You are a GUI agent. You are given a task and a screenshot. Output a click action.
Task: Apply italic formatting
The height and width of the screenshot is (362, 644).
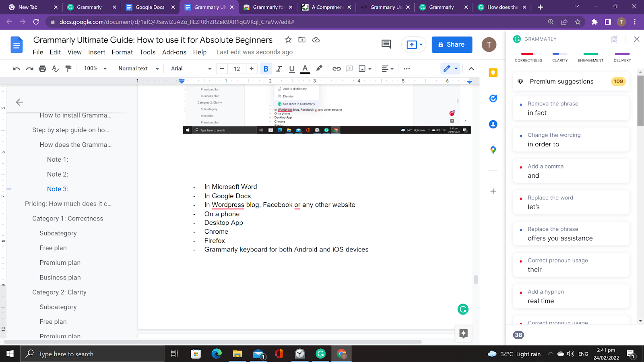point(279,69)
